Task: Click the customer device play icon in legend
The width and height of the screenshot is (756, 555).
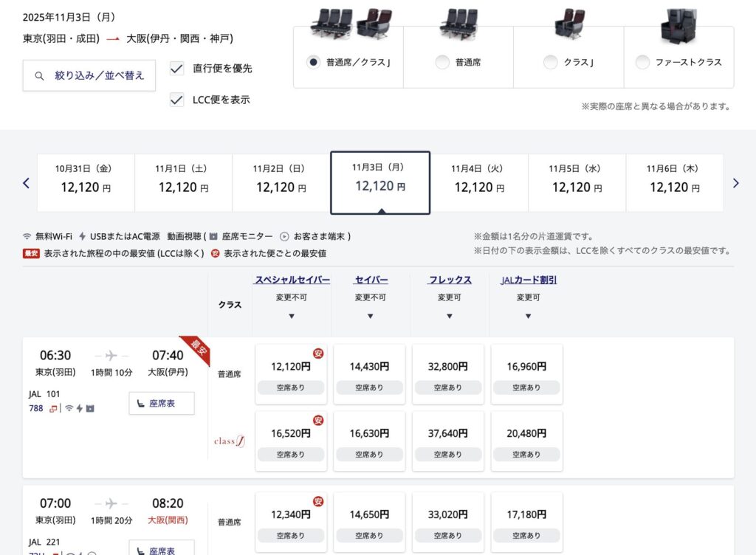Action: coord(284,237)
